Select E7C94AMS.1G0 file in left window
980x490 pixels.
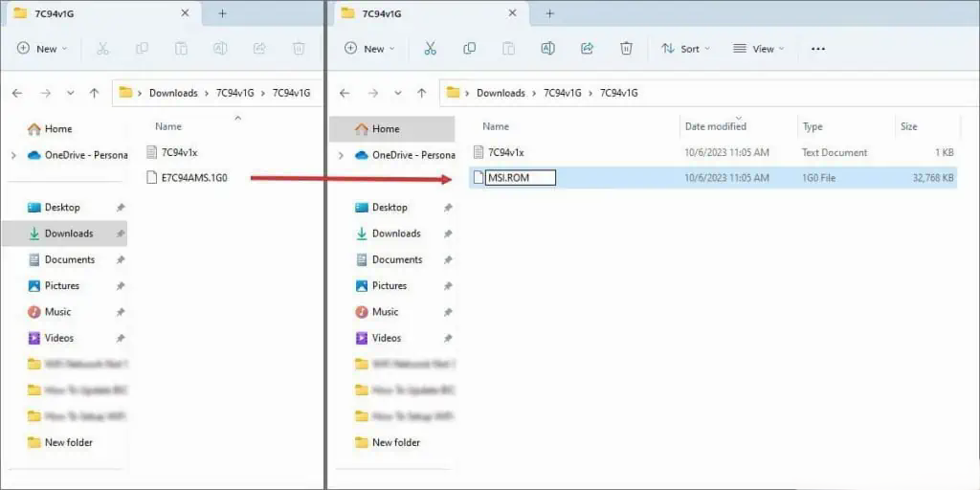187,178
